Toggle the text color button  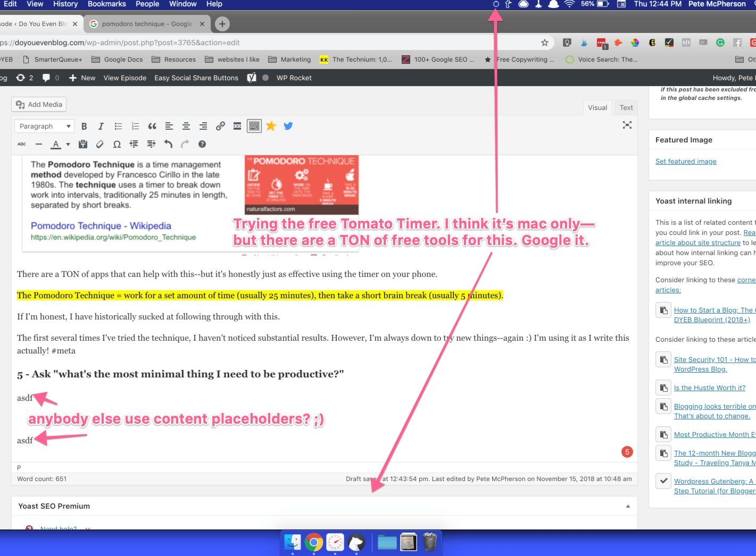pos(56,144)
